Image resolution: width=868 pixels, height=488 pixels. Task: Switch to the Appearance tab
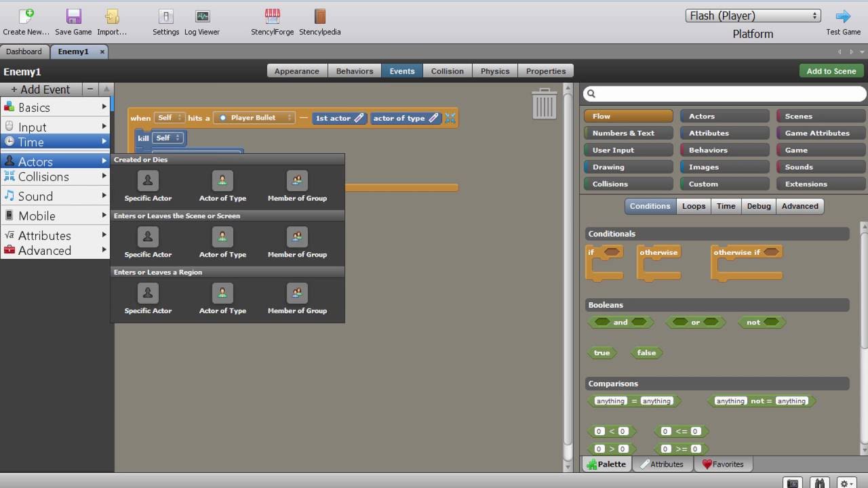tap(296, 71)
